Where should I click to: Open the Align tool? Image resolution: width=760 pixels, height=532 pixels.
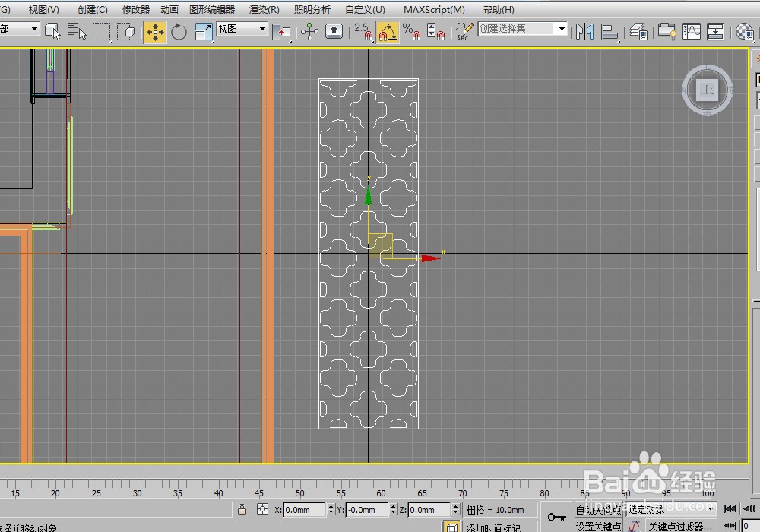[610, 31]
